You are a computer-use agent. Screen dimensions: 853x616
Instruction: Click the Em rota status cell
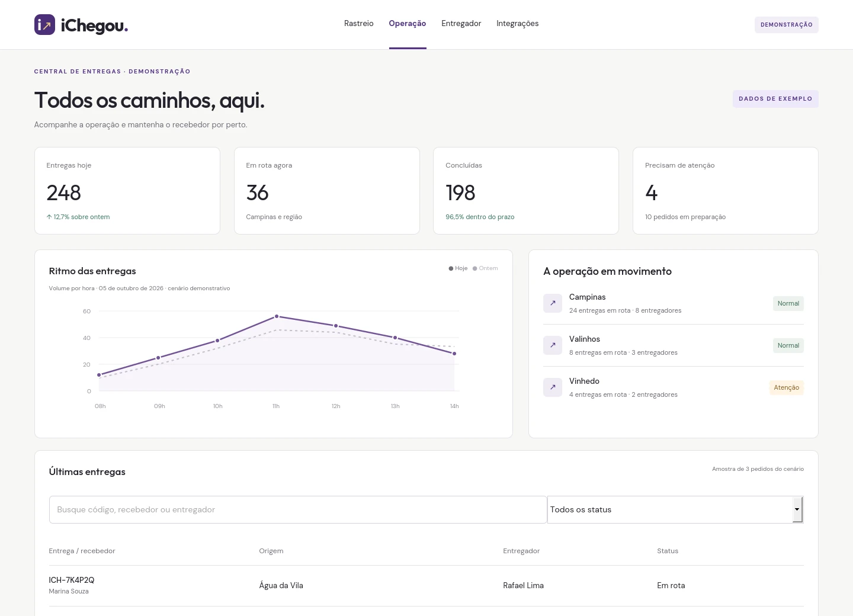coord(671,585)
